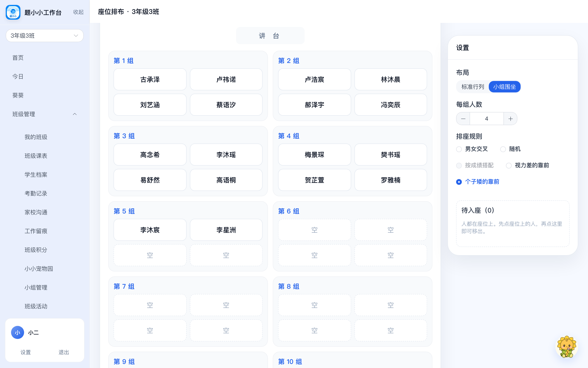Select seat of 罗雅楠

click(x=390, y=180)
